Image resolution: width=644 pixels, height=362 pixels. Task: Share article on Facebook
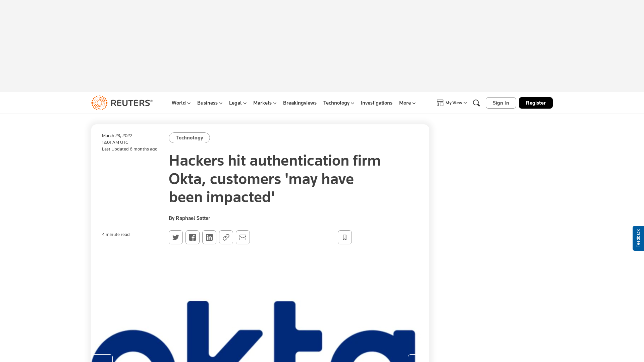point(193,237)
